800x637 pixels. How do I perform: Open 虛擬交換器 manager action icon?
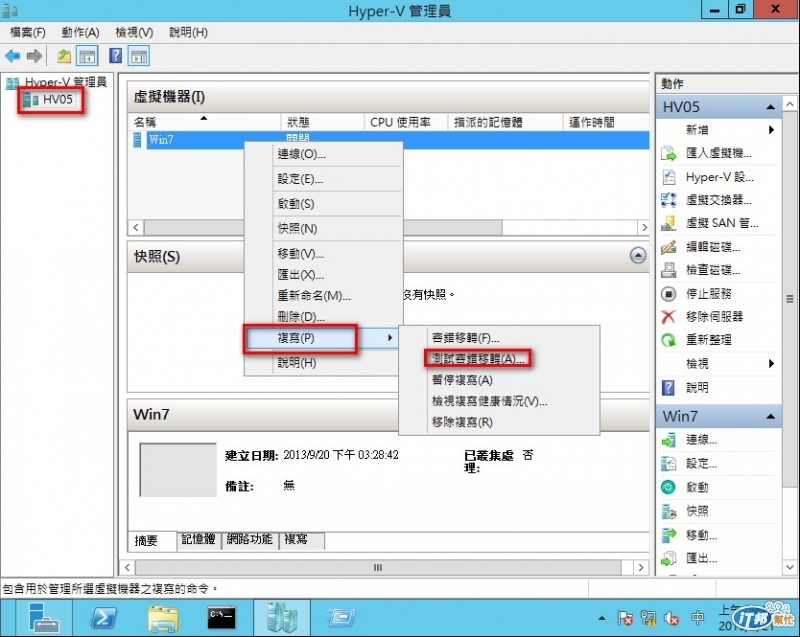click(668, 200)
